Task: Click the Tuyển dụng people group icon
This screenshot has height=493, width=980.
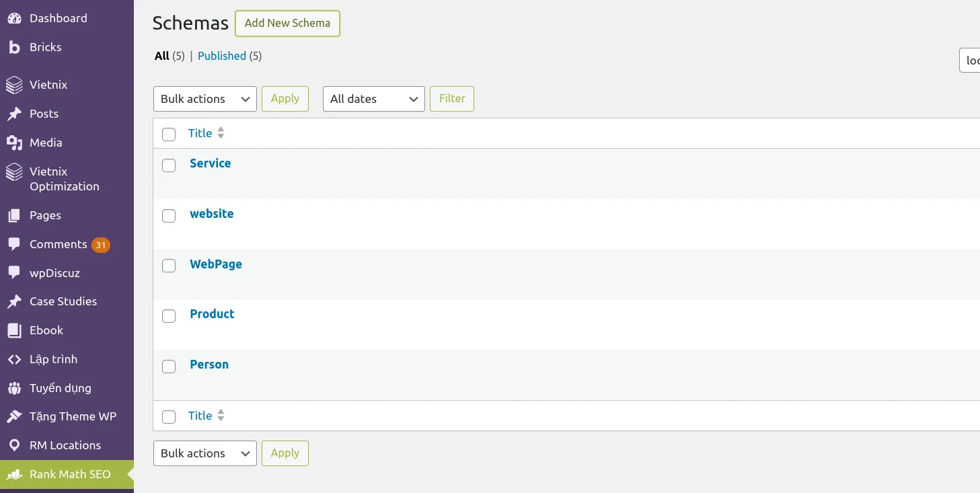Action: click(x=14, y=388)
